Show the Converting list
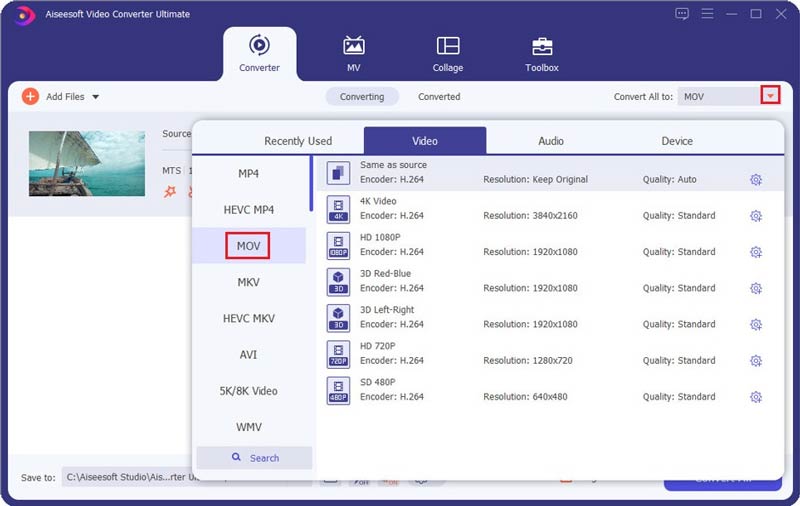This screenshot has height=506, width=800. pos(362,96)
